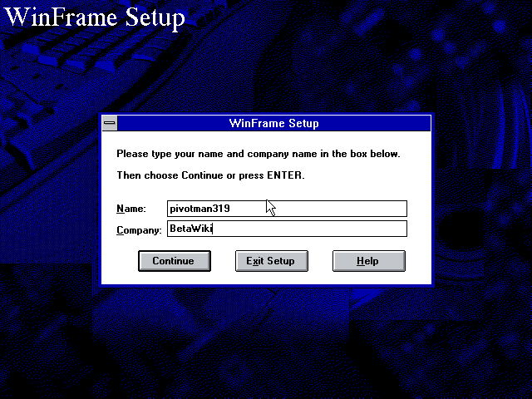This screenshot has height=399, width=532.
Task: Focus the Name field containing pivotman319
Action: tap(287, 209)
